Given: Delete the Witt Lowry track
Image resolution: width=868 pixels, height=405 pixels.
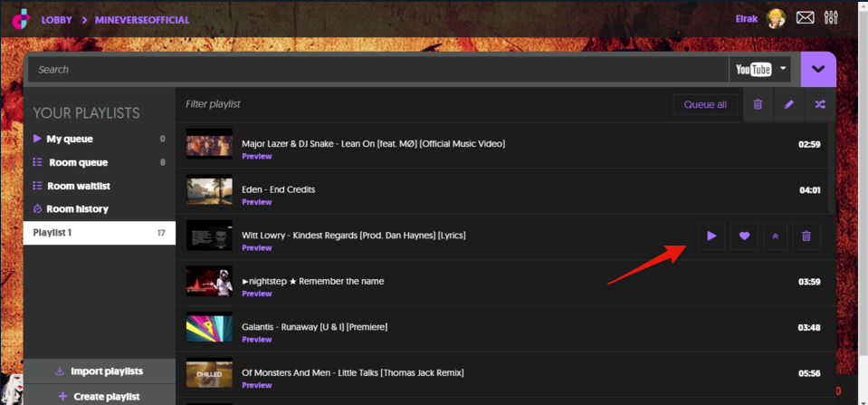Looking at the screenshot, I should click(806, 236).
